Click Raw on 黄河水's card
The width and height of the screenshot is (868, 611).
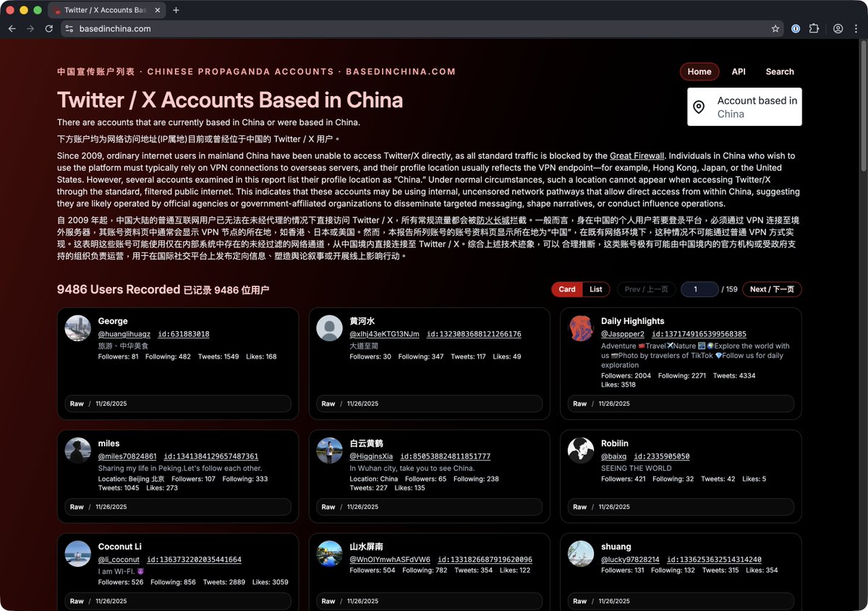click(328, 403)
